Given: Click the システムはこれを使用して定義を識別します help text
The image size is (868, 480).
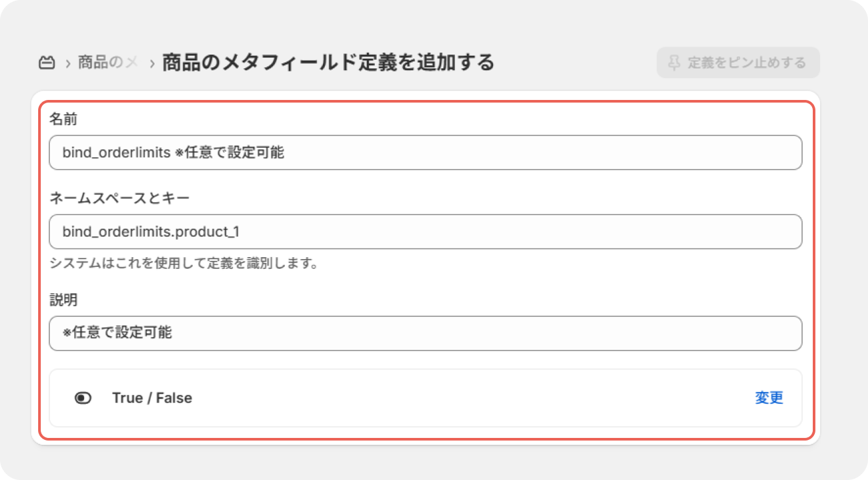Looking at the screenshot, I should point(184,264).
